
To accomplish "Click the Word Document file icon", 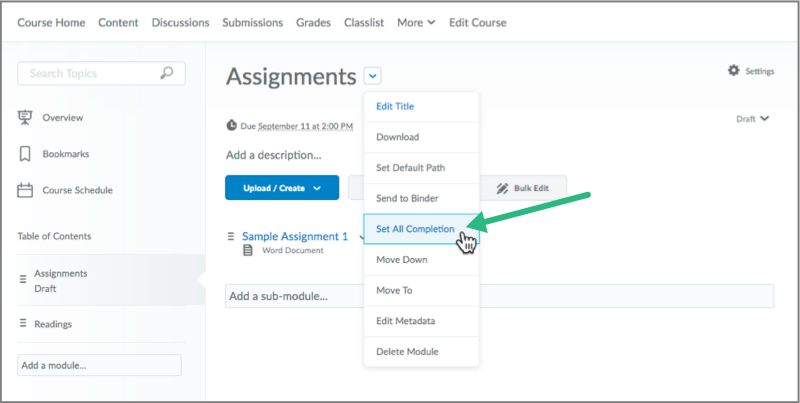I will point(248,250).
